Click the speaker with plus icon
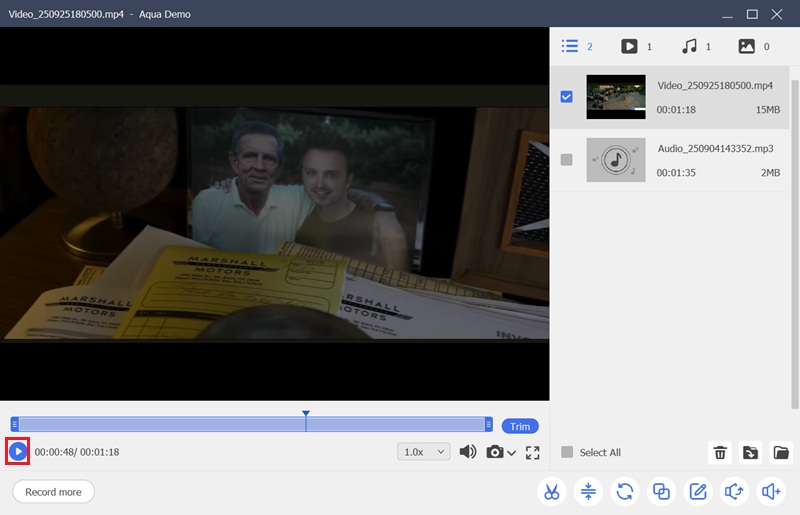 click(x=770, y=491)
